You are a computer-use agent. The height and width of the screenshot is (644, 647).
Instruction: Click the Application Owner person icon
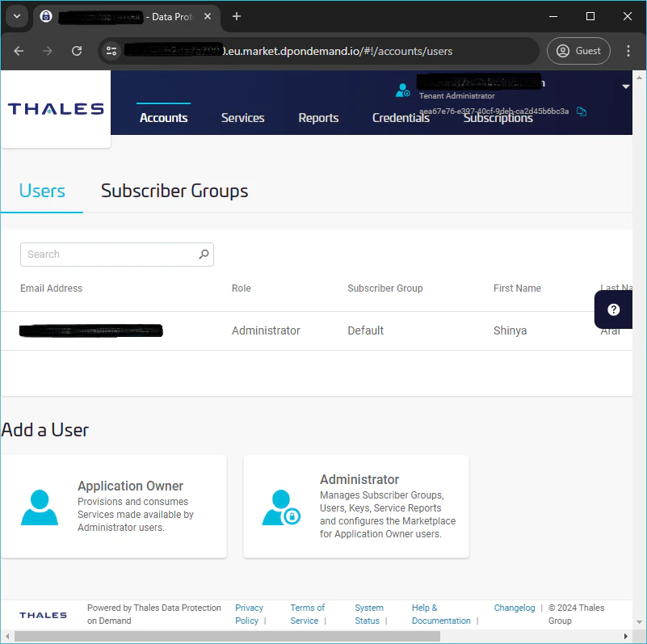point(40,507)
